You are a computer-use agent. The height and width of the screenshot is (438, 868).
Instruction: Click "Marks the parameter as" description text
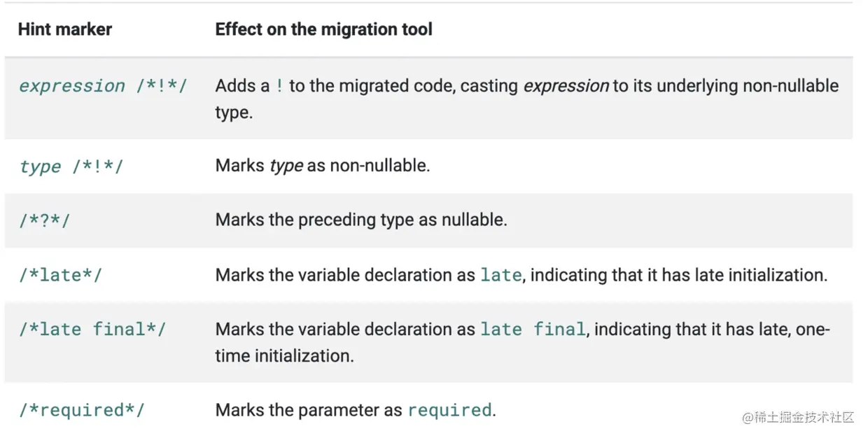click(x=309, y=410)
